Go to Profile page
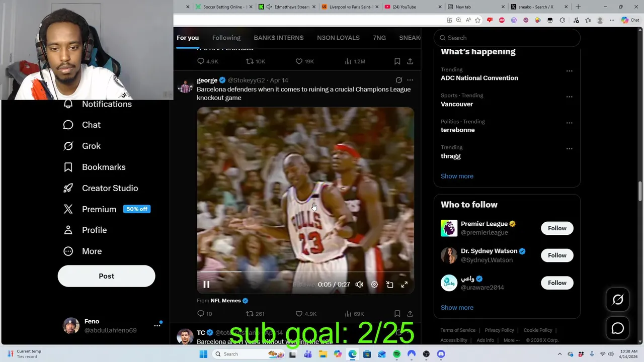The width and height of the screenshot is (644, 362). (85, 230)
